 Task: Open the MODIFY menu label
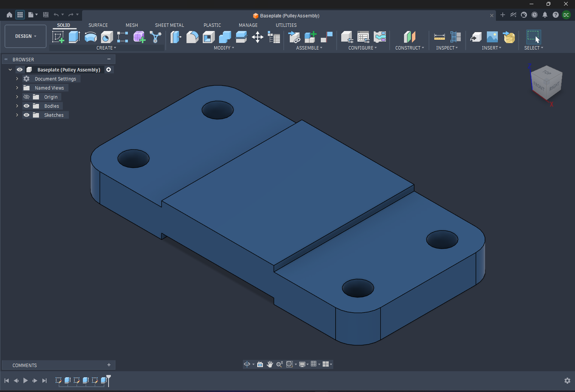click(224, 48)
